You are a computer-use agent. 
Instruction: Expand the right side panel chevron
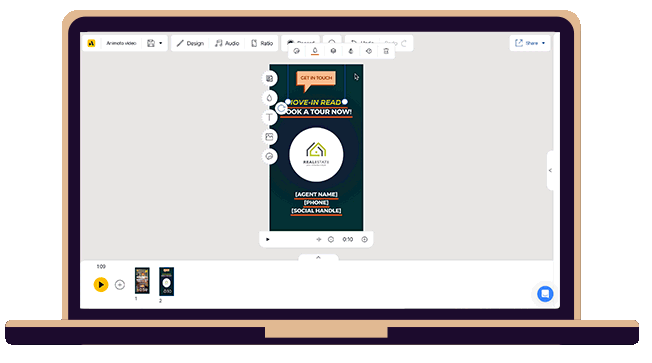pos(550,170)
